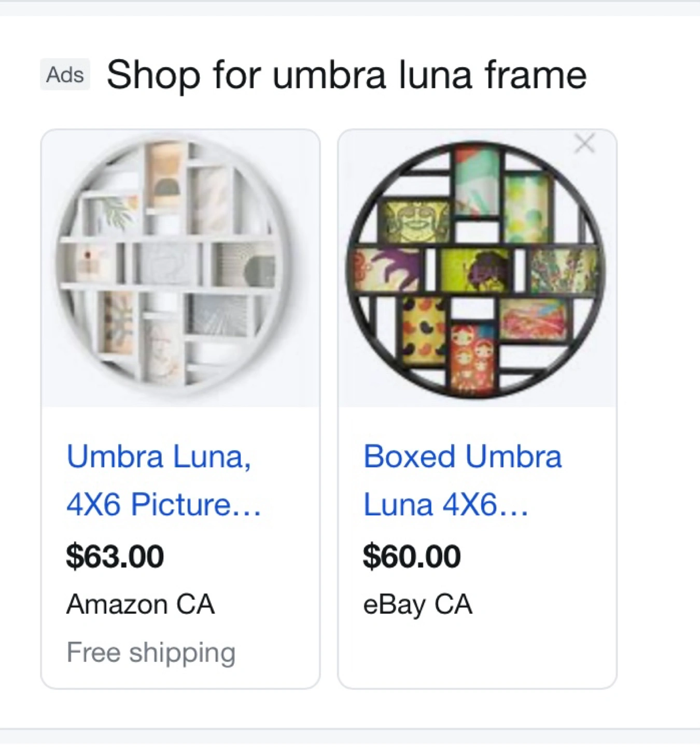This screenshot has width=700, height=747.
Task: Open the black Boxed Umbra frame image
Action: [x=477, y=268]
